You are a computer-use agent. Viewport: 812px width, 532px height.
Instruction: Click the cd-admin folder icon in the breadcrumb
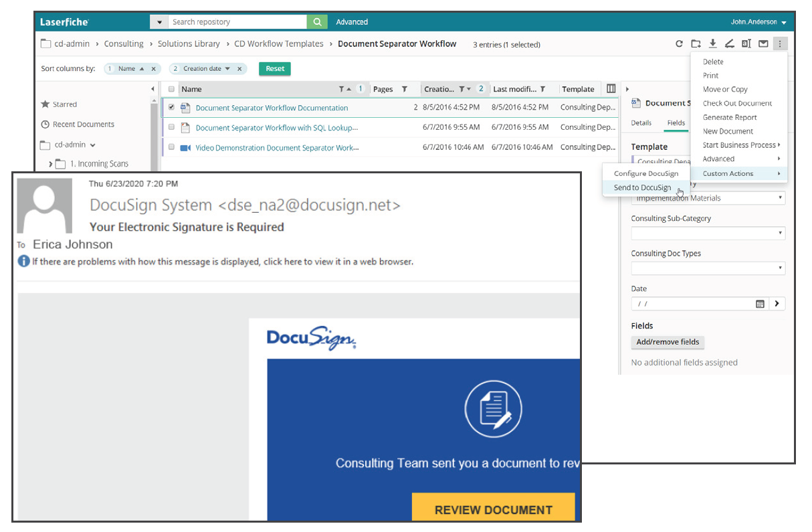tap(45, 44)
